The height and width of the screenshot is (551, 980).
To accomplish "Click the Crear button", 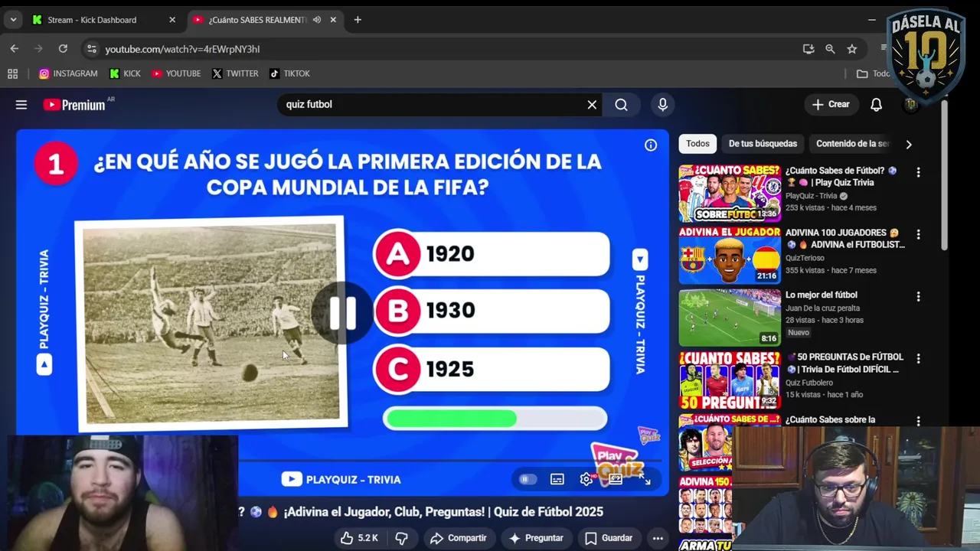I will (x=831, y=105).
